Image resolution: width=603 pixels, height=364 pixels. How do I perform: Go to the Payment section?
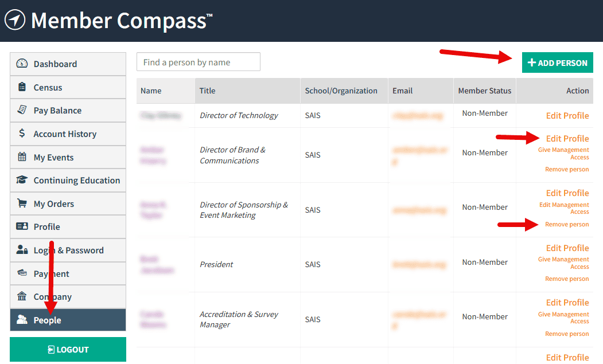pos(68,273)
